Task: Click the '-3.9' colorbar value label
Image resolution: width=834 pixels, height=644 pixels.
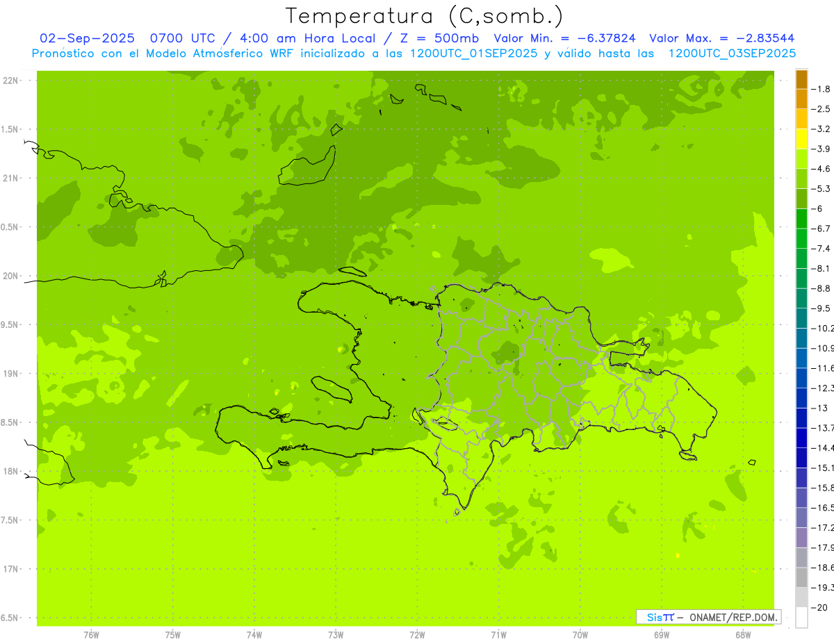Action: 820,149
